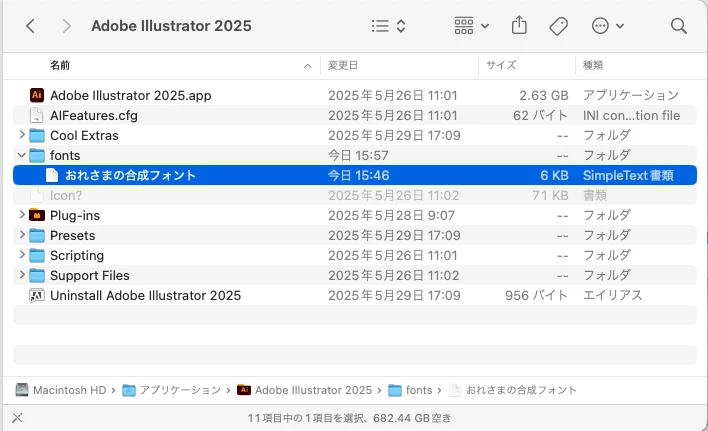Image resolution: width=708 pixels, height=431 pixels.
Task: Expand the Support Files folder
Action: [x=22, y=274]
